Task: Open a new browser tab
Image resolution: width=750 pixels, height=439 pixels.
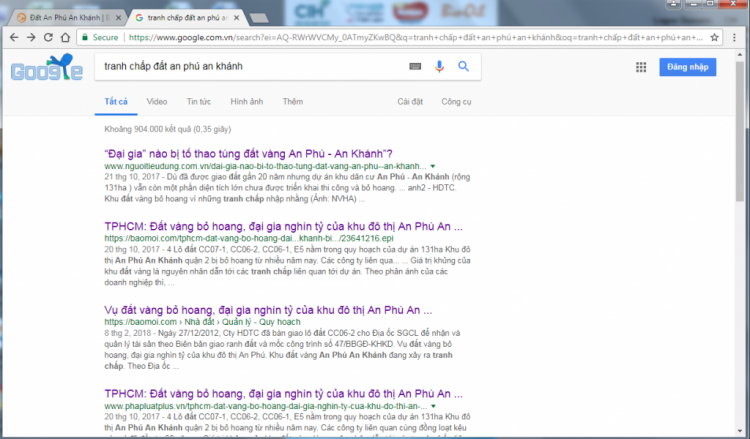Action: pos(259,18)
